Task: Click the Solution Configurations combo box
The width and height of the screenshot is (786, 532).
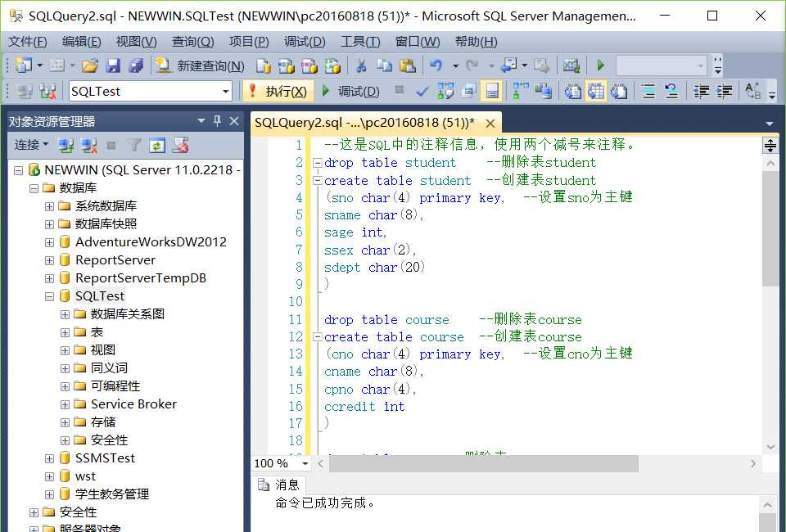Action: click(662, 65)
